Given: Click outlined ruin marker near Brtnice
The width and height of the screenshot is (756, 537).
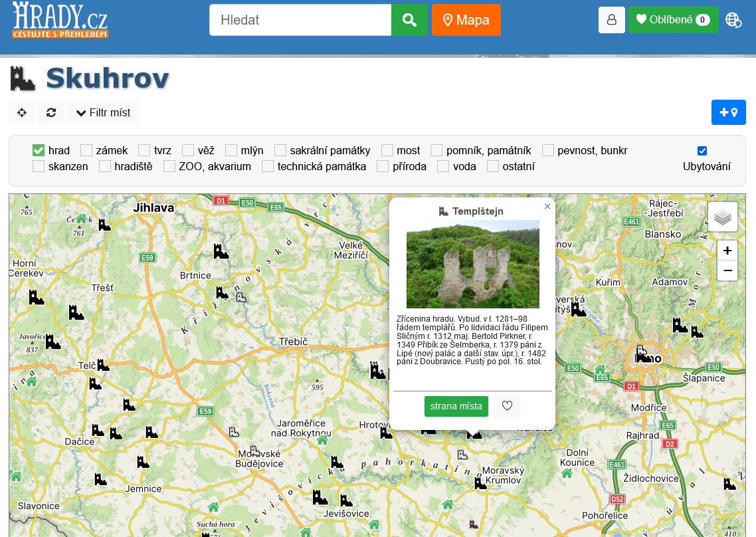Looking at the screenshot, I should coord(241,296).
